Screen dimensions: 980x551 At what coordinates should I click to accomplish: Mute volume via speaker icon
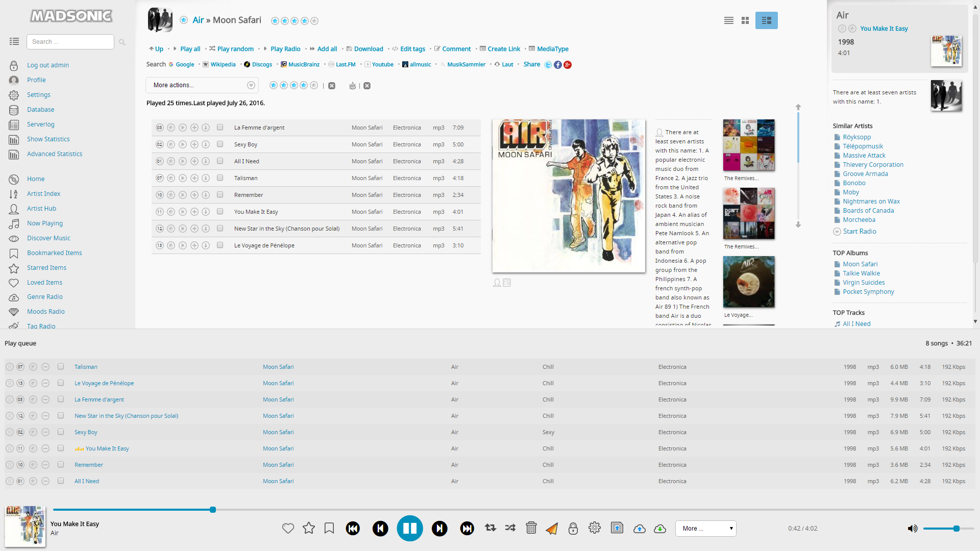pyautogui.click(x=912, y=529)
